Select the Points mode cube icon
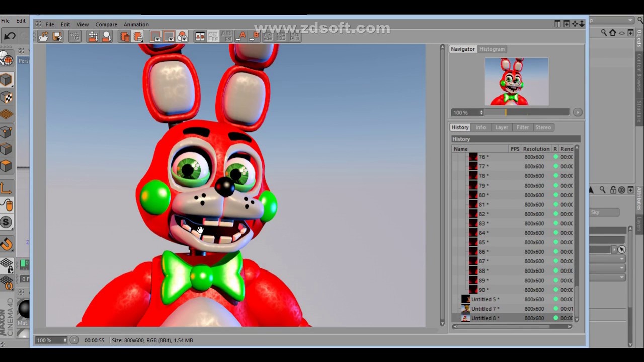Viewport: 644px width, 362px height. click(x=6, y=132)
